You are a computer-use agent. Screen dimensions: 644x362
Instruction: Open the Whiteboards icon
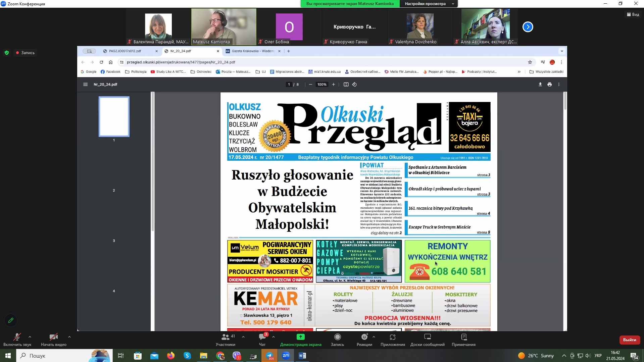(x=427, y=337)
